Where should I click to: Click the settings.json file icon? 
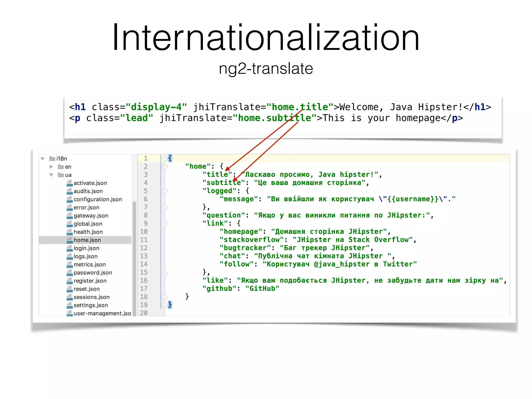(69, 305)
